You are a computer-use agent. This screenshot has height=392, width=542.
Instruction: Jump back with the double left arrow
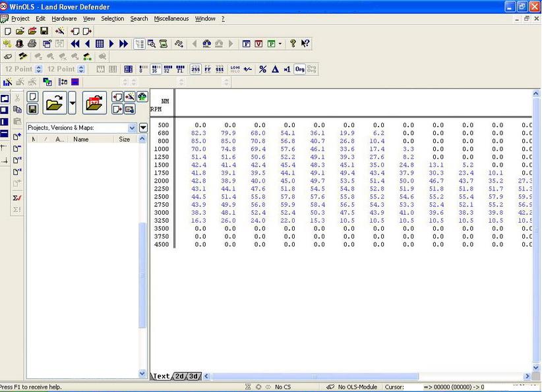[75, 43]
